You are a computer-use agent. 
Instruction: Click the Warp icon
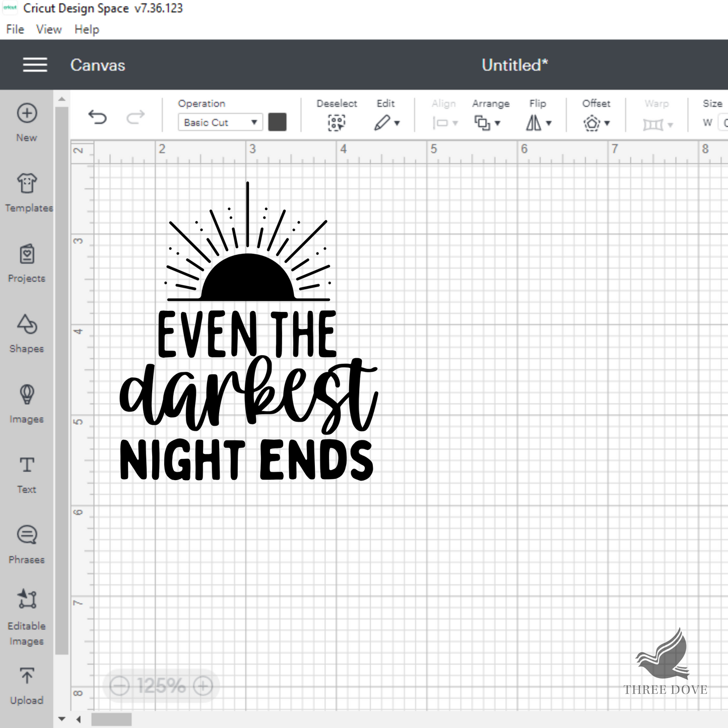(653, 124)
